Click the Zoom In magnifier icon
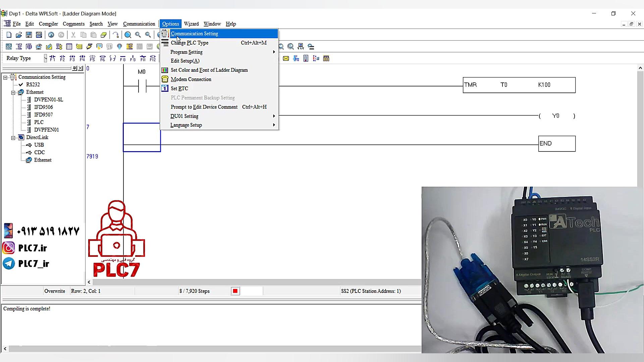 [138, 35]
